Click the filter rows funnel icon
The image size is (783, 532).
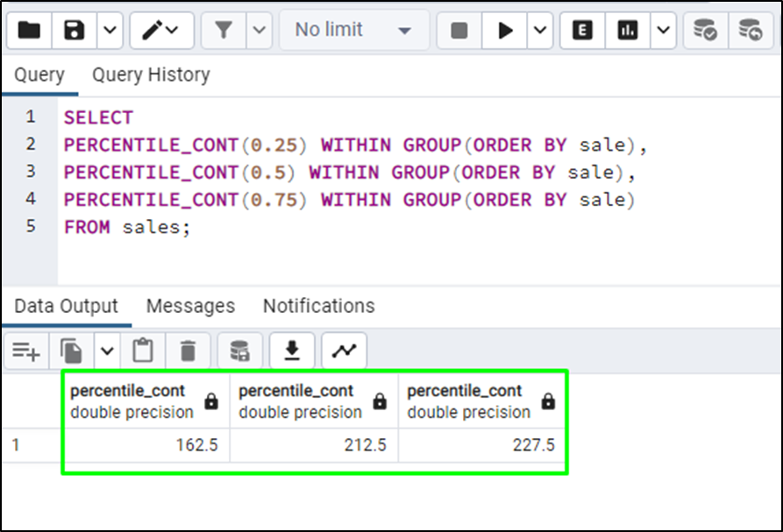224,31
